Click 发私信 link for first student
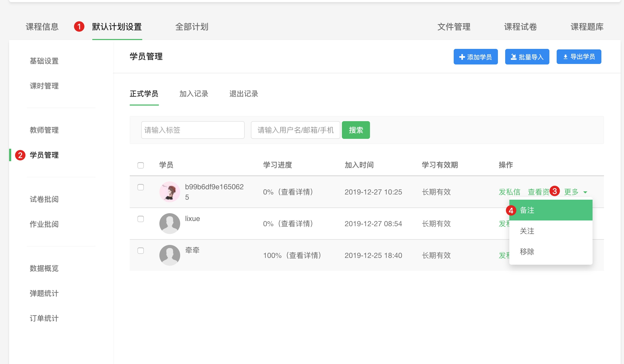 (x=509, y=192)
